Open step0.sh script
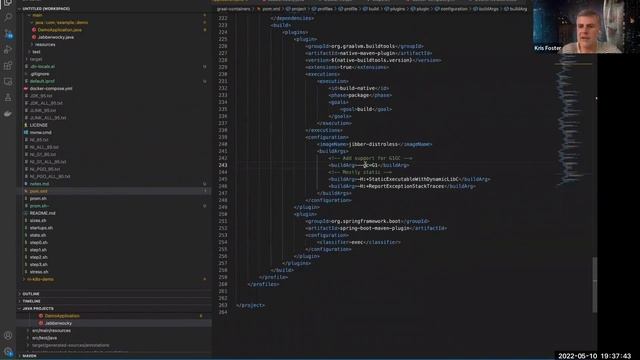This screenshot has height=360, width=640. [x=38, y=242]
